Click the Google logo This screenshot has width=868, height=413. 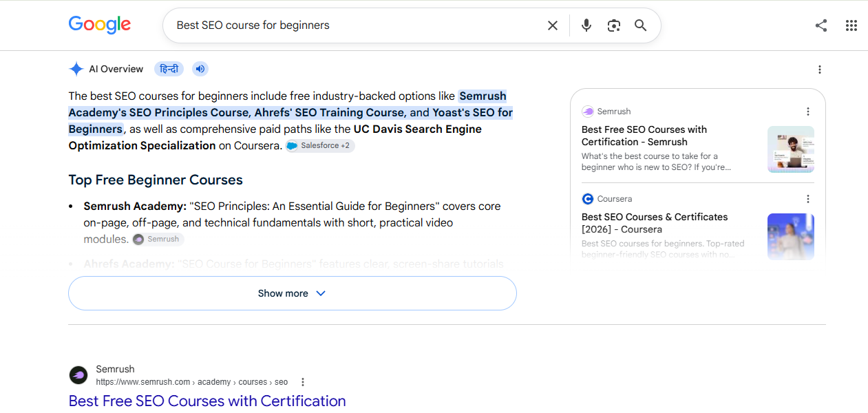pos(100,25)
